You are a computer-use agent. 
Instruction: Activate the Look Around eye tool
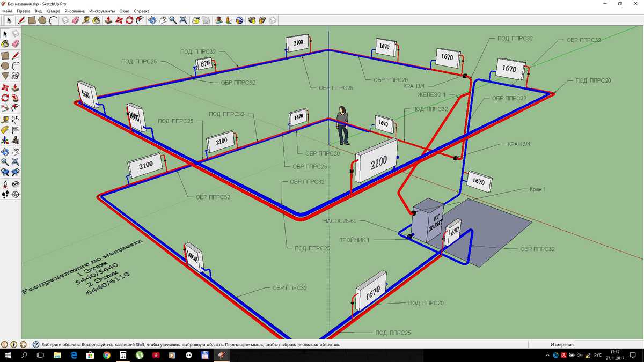coord(16,184)
